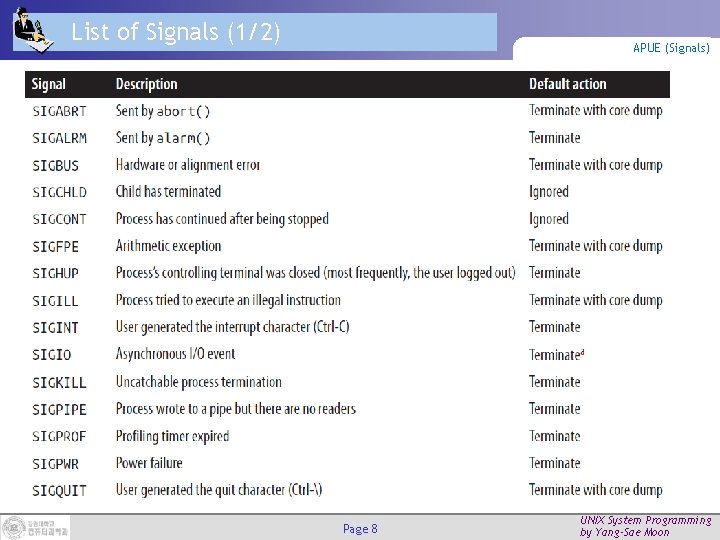Click the Description column header
Viewport: 720px width, 540px height.
coord(146,84)
